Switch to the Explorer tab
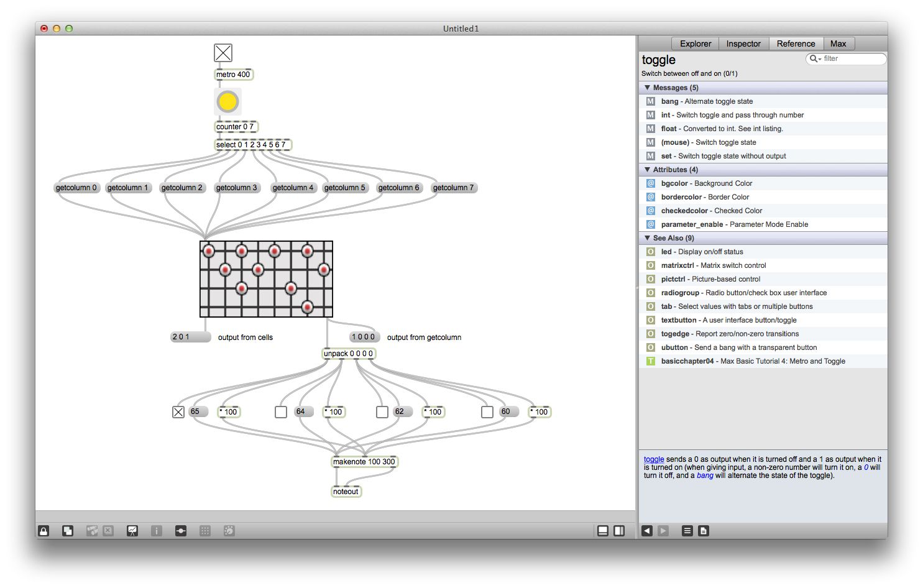 694,44
